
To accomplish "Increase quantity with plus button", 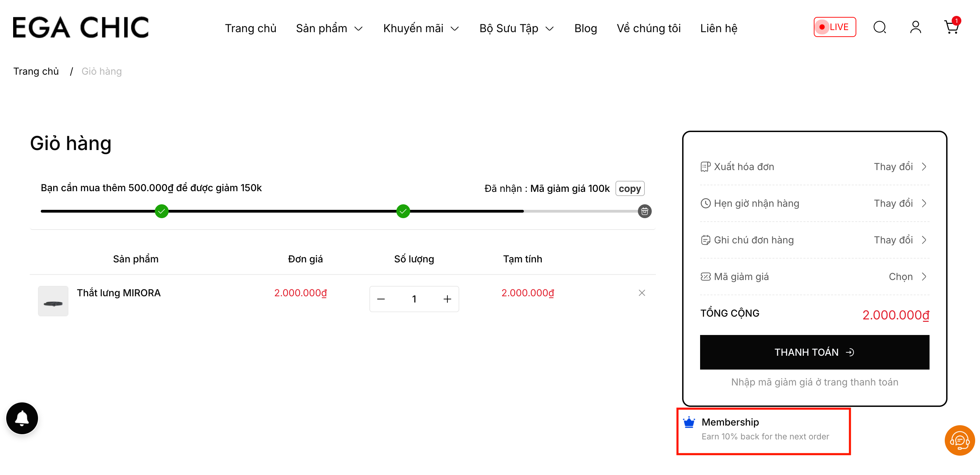I will point(447,299).
